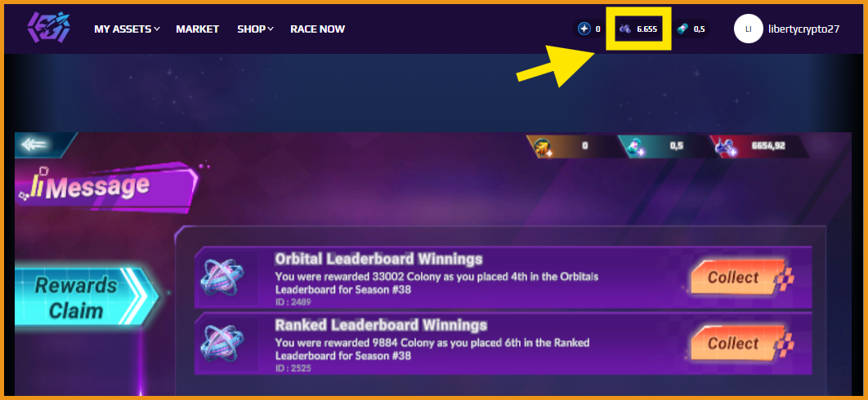This screenshot has height=400, width=868.
Task: Go to the Market page
Action: (198, 29)
